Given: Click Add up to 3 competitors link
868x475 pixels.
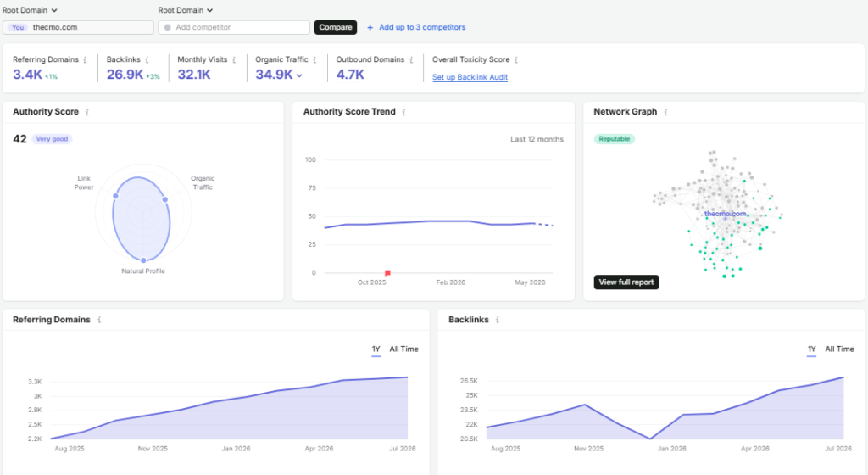Looking at the screenshot, I should 422,27.
